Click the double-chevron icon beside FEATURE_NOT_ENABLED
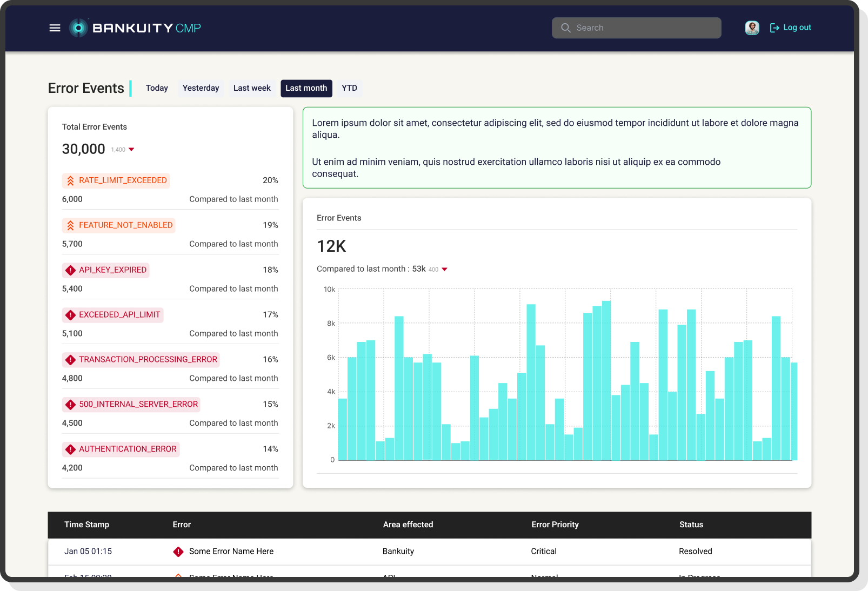The image size is (868, 591). click(x=70, y=225)
